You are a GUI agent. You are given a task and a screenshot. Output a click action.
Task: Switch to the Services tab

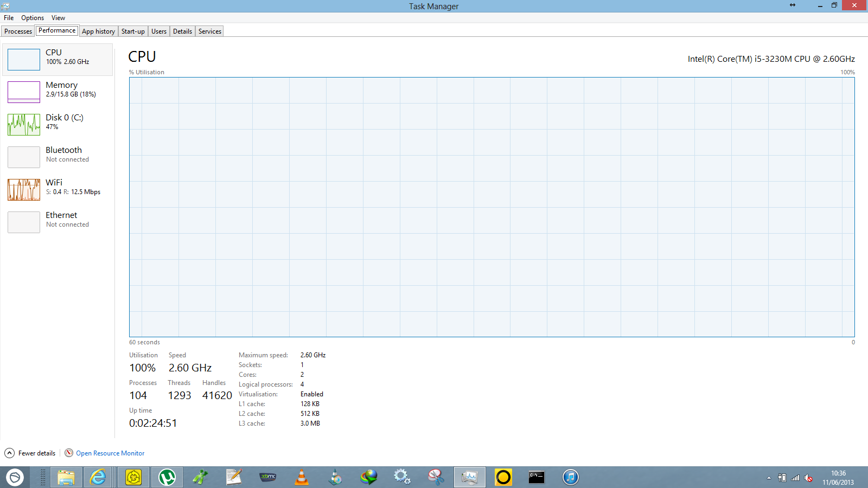pyautogui.click(x=209, y=31)
